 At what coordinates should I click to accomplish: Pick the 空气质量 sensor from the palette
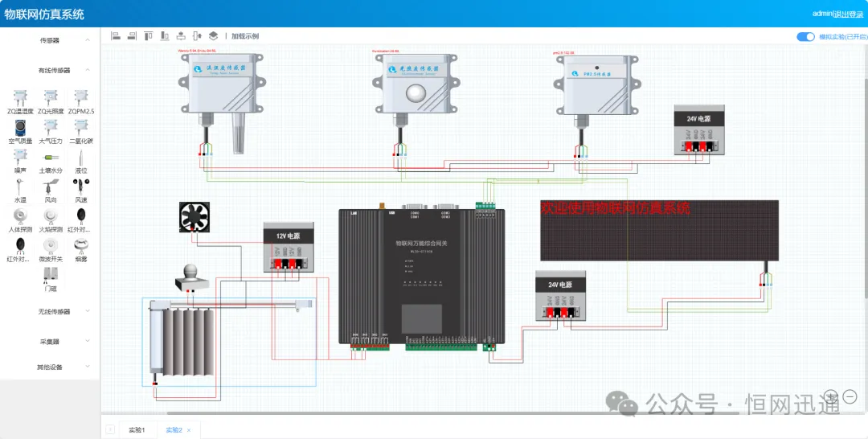coord(20,128)
